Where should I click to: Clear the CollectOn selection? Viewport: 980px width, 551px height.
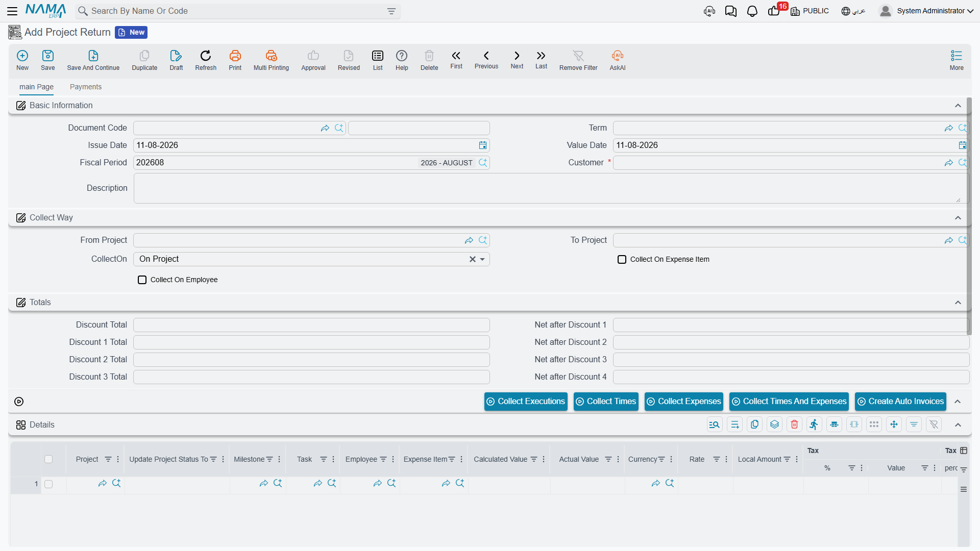473,260
